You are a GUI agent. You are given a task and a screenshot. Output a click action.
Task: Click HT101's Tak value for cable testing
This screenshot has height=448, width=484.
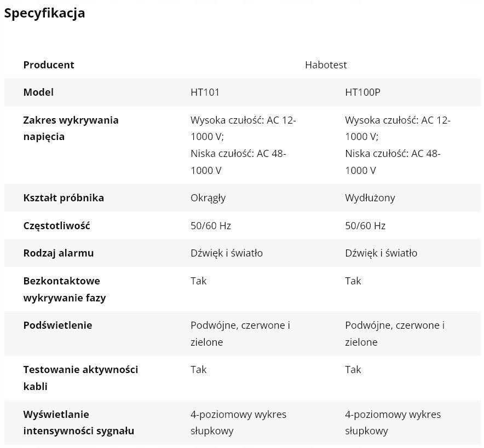click(199, 370)
